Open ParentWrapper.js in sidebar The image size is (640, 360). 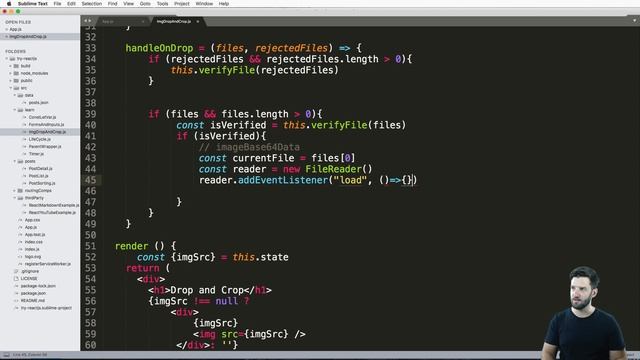tap(45, 147)
